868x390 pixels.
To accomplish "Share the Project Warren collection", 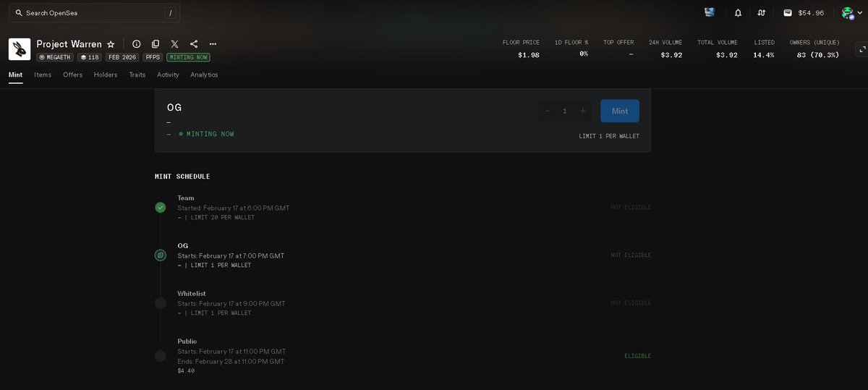I will pos(194,44).
